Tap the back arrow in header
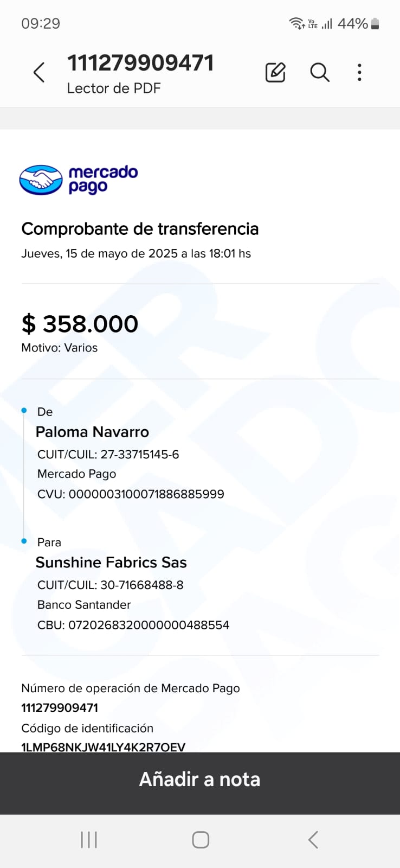This screenshot has width=400, height=868. [39, 72]
